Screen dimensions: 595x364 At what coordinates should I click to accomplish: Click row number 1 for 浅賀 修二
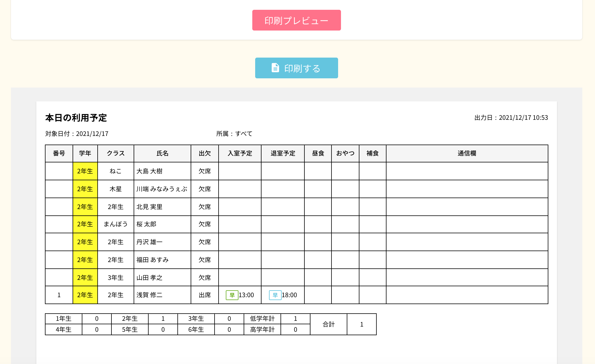[x=59, y=295]
